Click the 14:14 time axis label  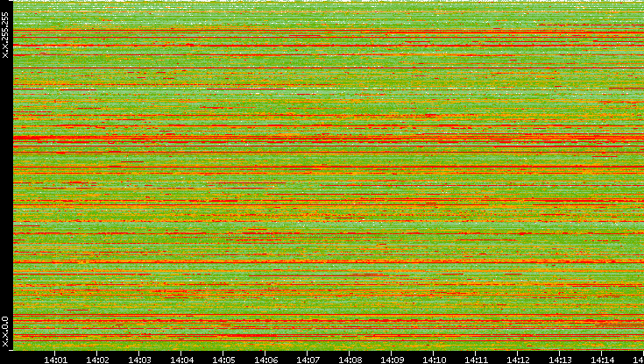(603, 360)
